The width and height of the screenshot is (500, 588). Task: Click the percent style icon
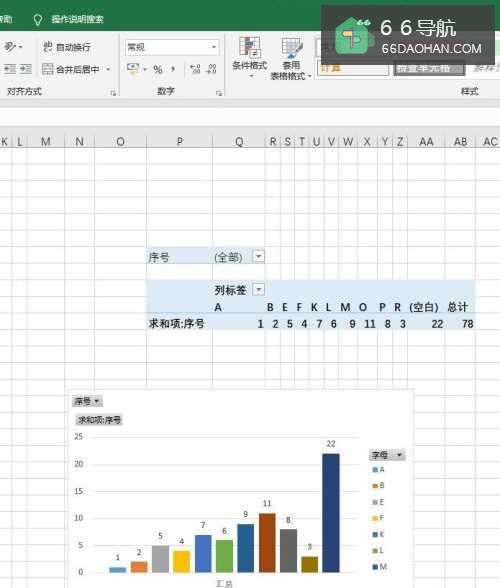pos(158,69)
